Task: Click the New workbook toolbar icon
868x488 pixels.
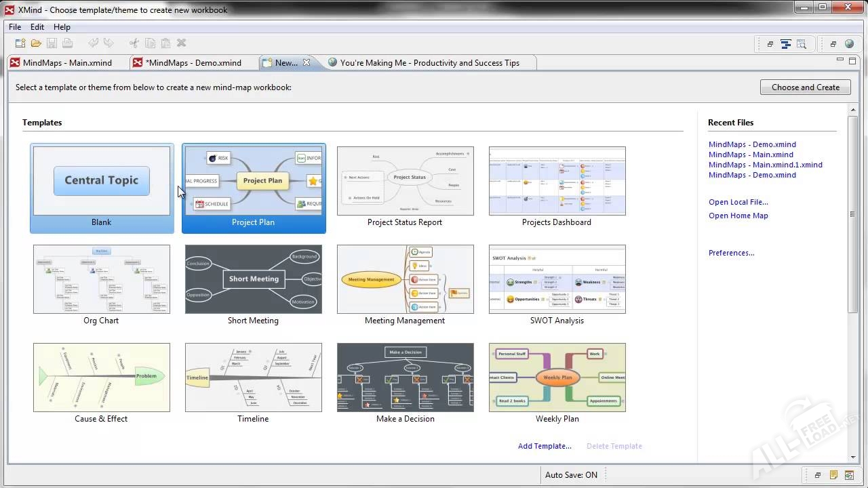Action: click(x=20, y=43)
